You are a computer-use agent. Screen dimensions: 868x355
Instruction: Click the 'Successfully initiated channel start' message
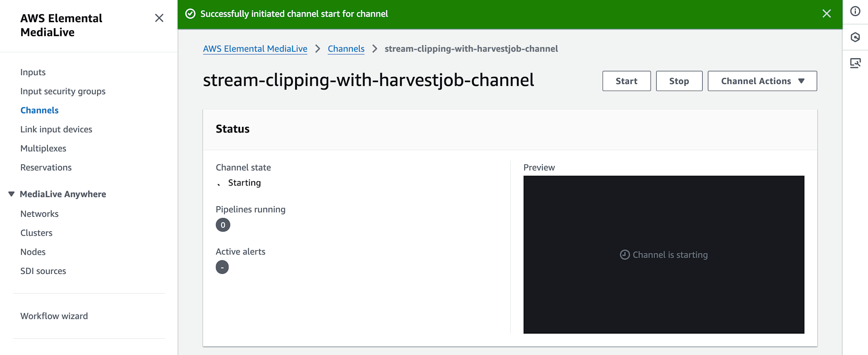294,14
